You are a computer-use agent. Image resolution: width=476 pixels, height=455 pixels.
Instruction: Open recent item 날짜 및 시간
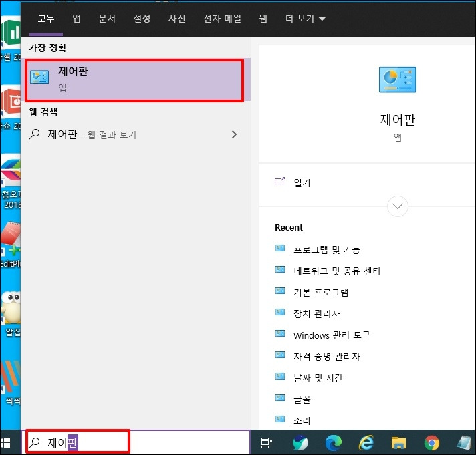(x=318, y=378)
